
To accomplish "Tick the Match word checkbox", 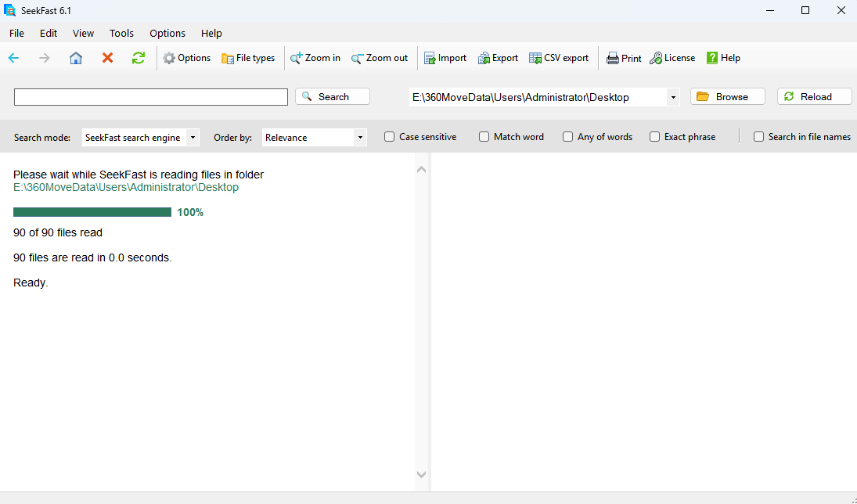I will pos(484,137).
